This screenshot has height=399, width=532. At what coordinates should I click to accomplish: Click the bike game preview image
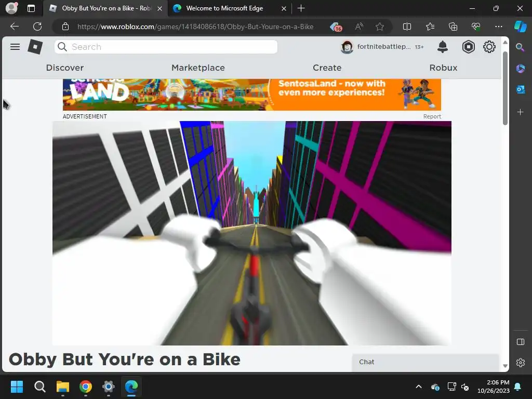(x=252, y=233)
